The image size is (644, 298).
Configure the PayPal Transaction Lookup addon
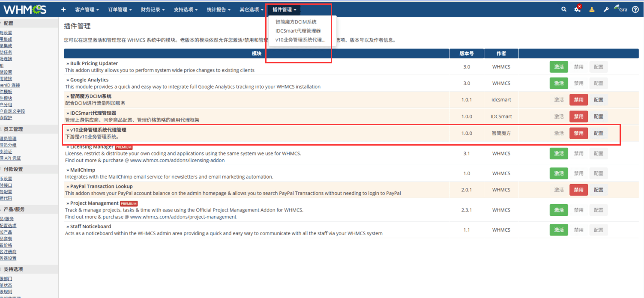click(599, 190)
